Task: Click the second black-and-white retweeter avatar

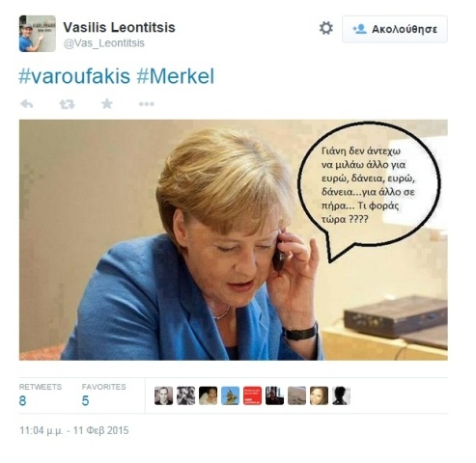Action: click(185, 395)
